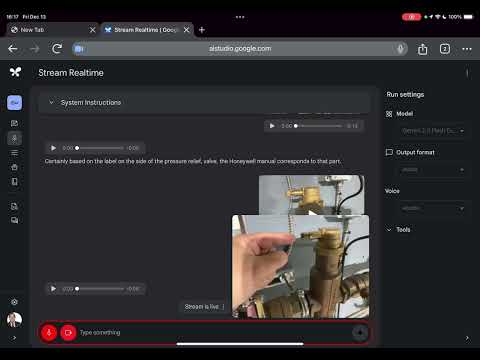The image size is (480, 360).
Task: Click the send button in prompt bar
Action: (x=360, y=332)
